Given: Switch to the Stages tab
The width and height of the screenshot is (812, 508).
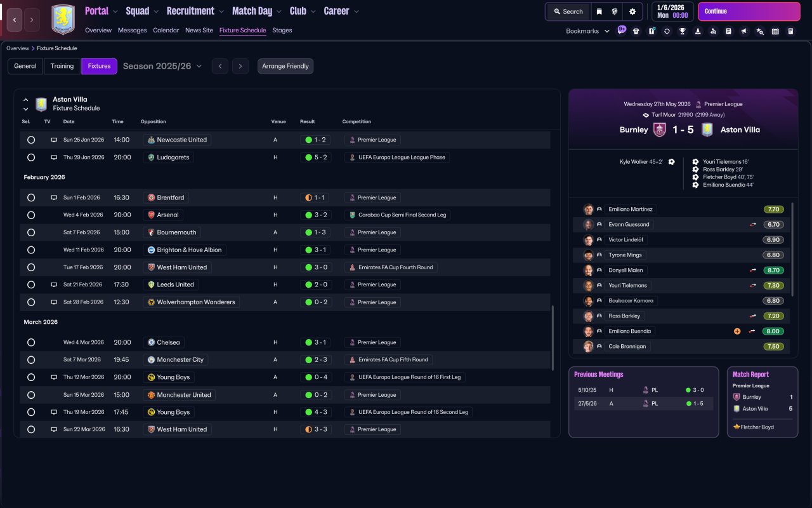Looking at the screenshot, I should tap(282, 30).
